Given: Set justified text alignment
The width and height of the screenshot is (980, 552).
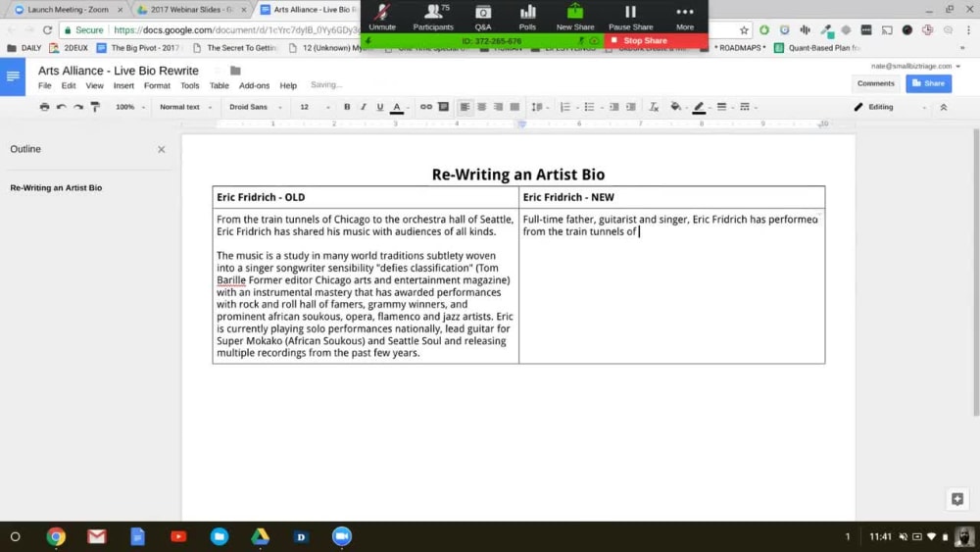Looking at the screenshot, I should 514,107.
